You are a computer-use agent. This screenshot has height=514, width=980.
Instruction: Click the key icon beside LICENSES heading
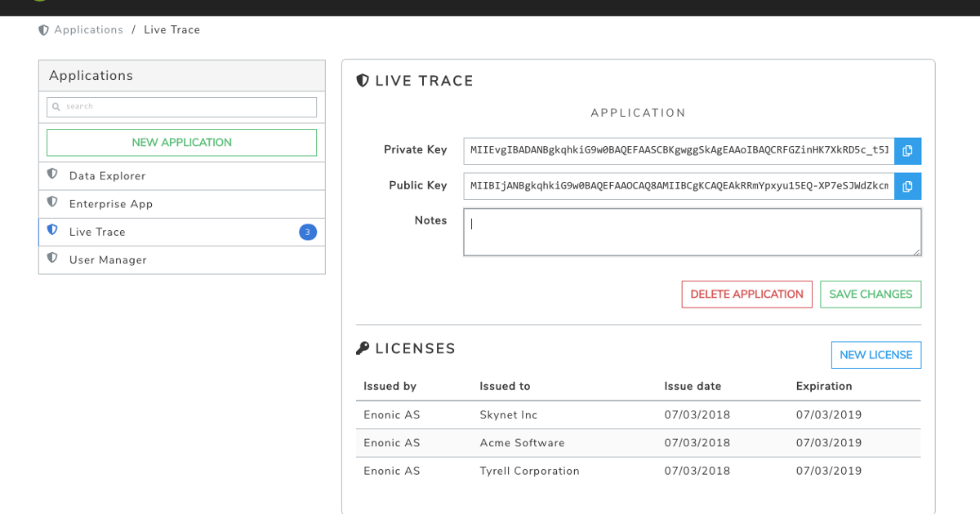(x=363, y=348)
